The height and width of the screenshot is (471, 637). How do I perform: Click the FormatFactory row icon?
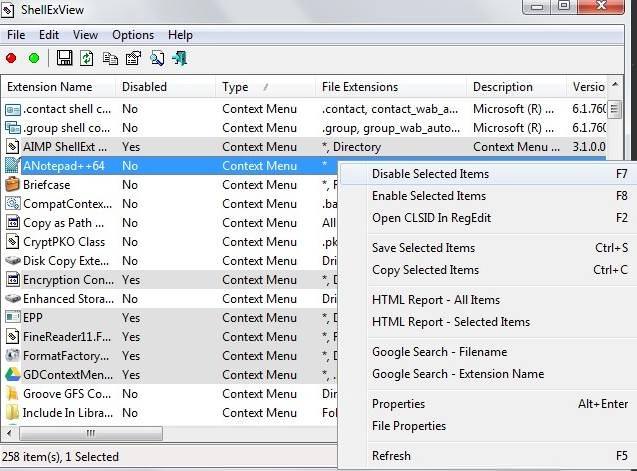(x=13, y=356)
